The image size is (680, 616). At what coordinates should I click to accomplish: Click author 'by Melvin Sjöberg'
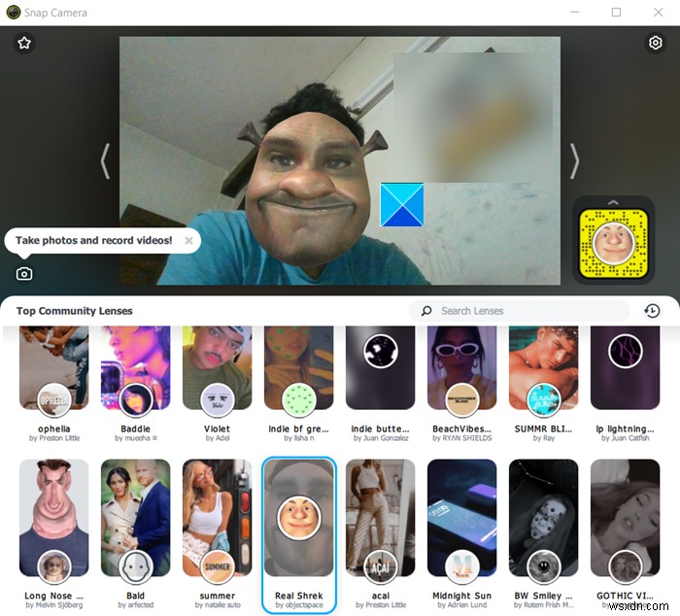pyautogui.click(x=54, y=604)
